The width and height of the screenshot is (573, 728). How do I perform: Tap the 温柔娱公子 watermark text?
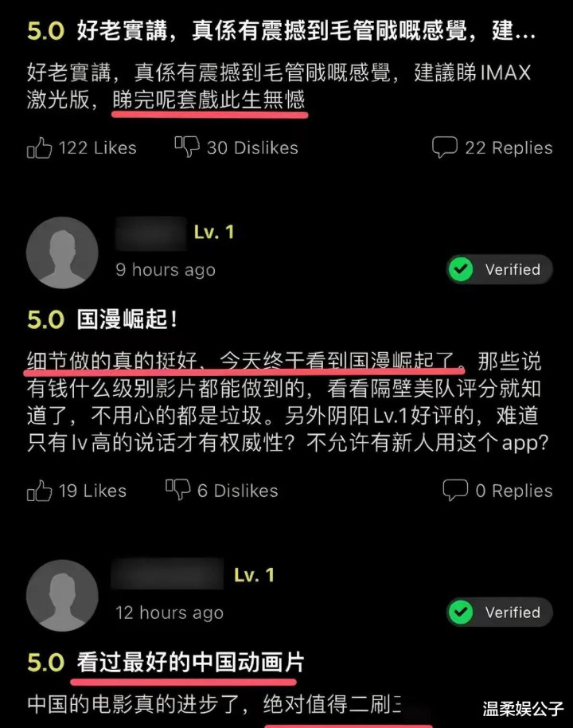click(523, 709)
